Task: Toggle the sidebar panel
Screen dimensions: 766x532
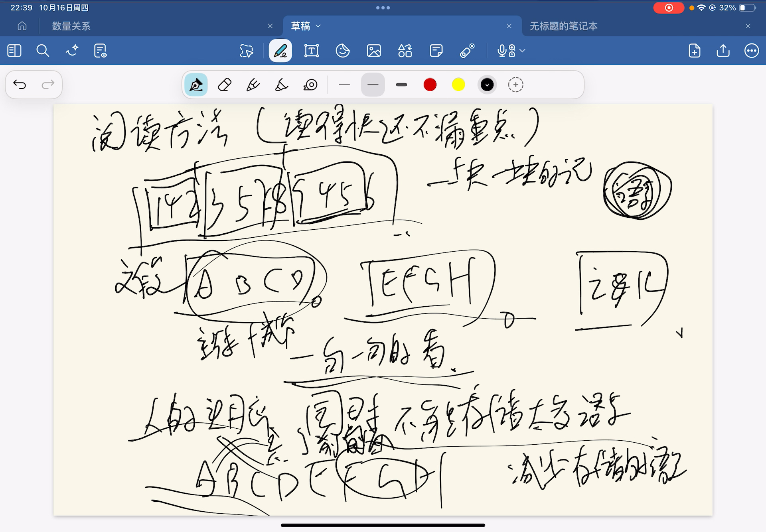Action: [14, 51]
